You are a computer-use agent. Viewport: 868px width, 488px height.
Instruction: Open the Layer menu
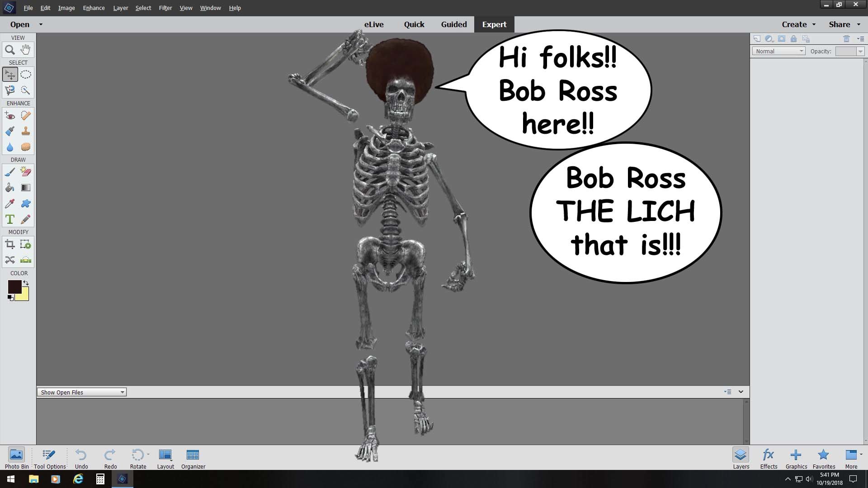[x=120, y=8]
